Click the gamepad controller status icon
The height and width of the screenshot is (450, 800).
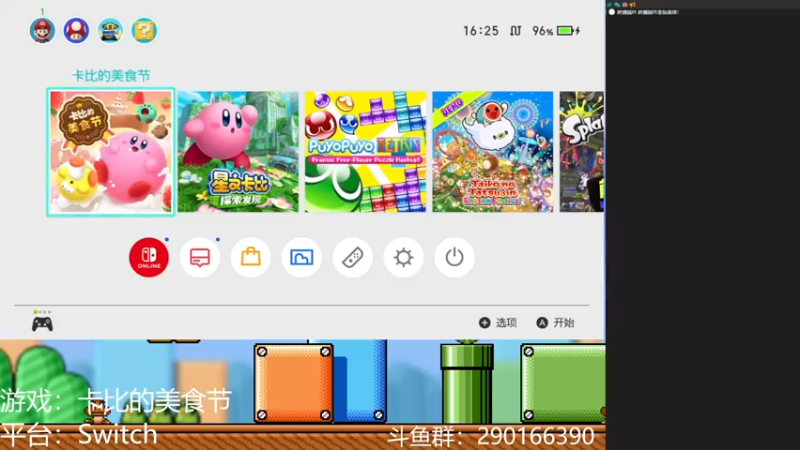(x=42, y=324)
